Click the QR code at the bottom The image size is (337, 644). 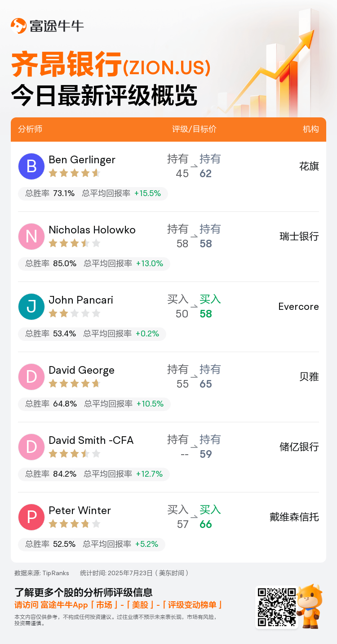click(x=276, y=607)
